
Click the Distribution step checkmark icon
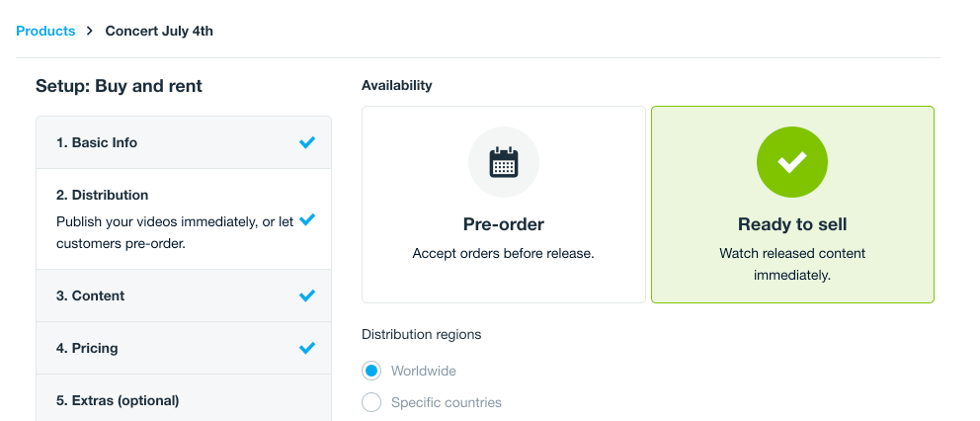[307, 218]
